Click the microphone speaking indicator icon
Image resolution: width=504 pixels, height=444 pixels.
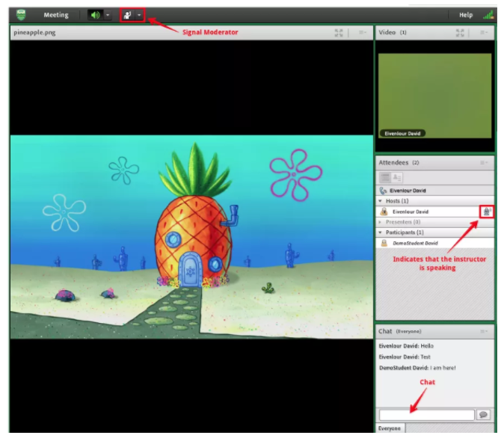point(487,212)
